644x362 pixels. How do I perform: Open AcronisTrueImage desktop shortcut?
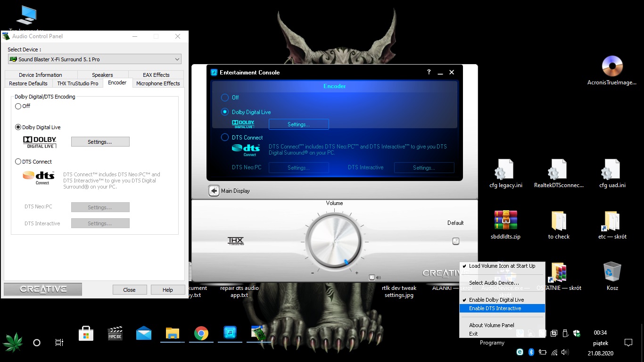click(x=612, y=71)
